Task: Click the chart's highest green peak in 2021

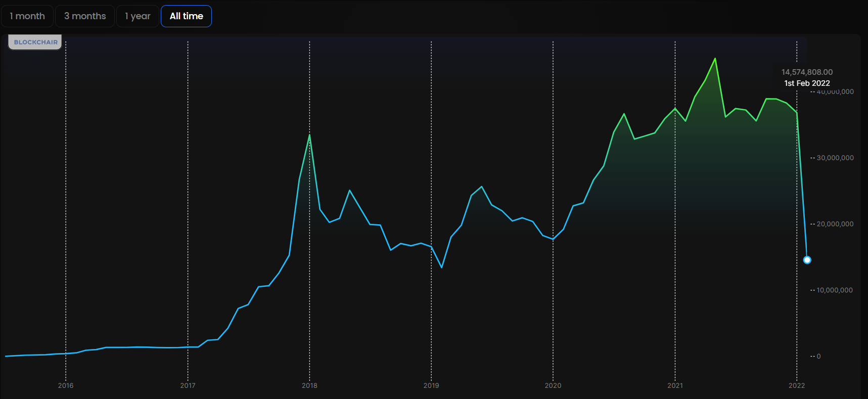Action: point(715,59)
